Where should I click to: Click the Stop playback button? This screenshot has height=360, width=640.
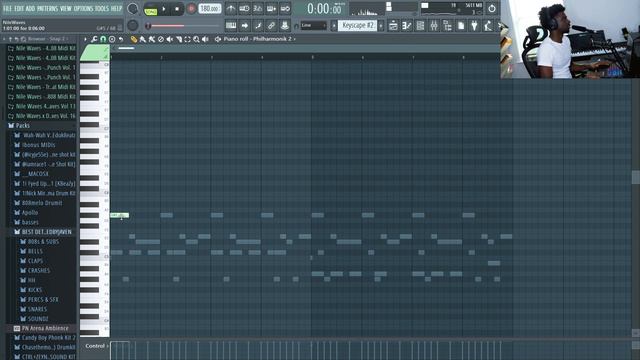pyautogui.click(x=177, y=9)
